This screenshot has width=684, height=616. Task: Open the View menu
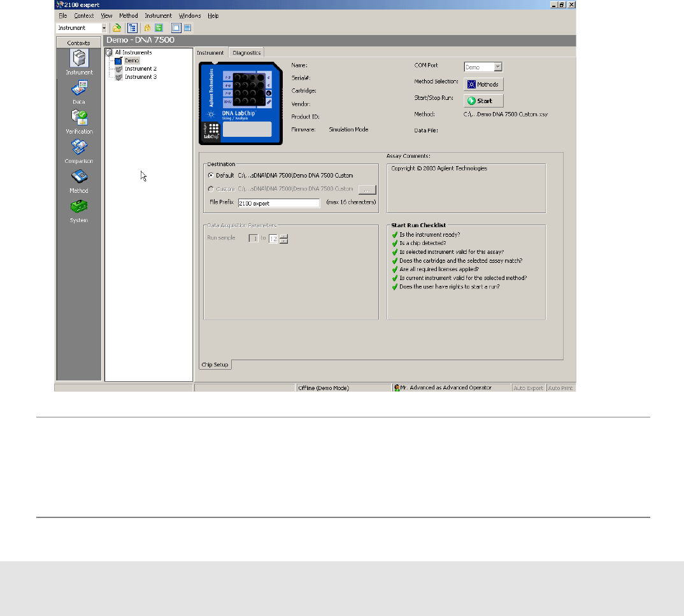pyautogui.click(x=106, y=16)
